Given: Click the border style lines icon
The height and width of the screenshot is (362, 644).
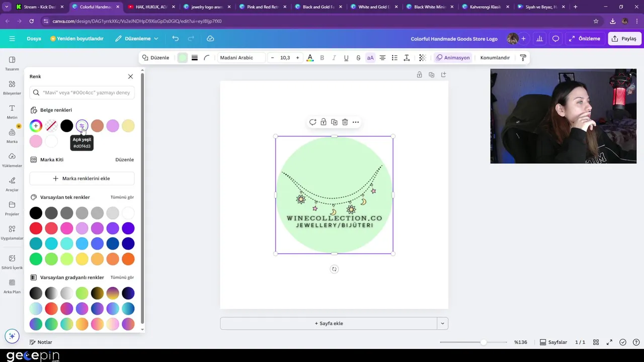Looking at the screenshot, I should 194,58.
